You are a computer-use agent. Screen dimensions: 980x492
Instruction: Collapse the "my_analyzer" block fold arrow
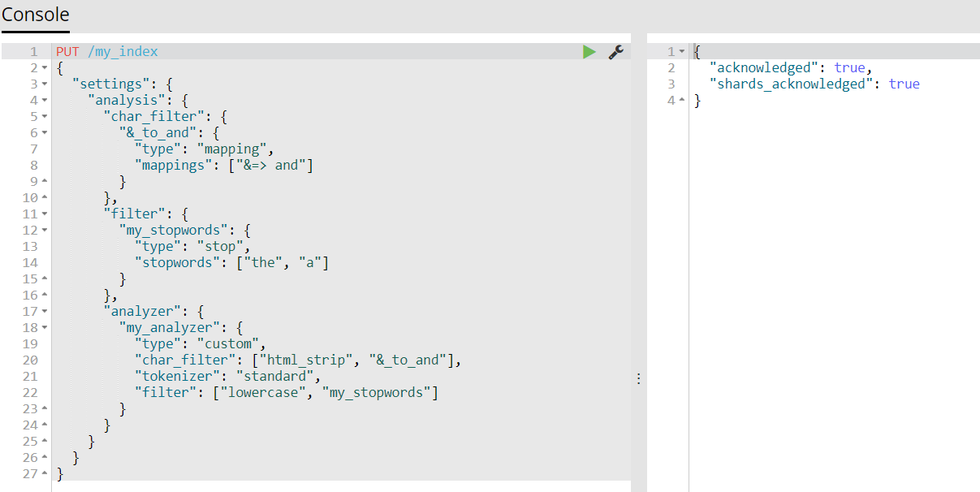tap(44, 328)
